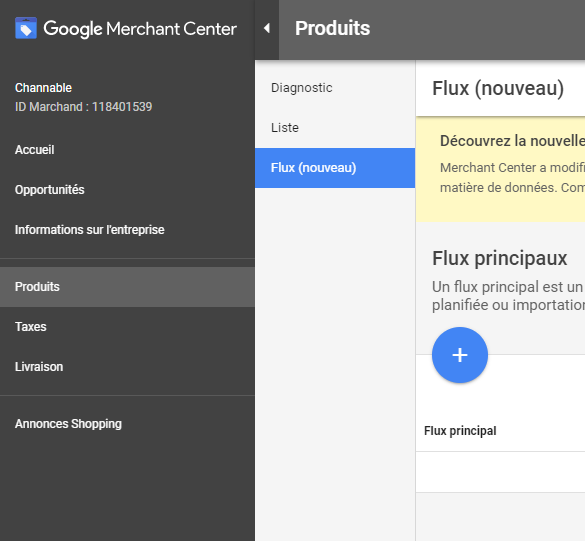Collapse the sidebar with the arrow
Image resolution: width=585 pixels, height=541 pixels.
pyautogui.click(x=267, y=28)
